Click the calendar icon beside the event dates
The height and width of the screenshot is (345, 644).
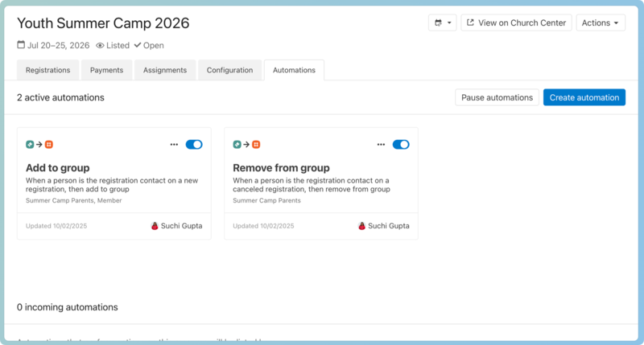click(x=21, y=46)
